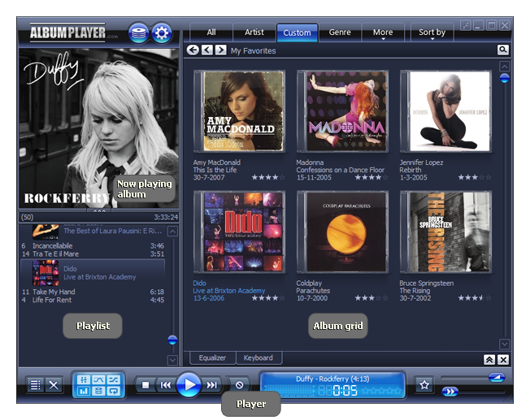530x420 pixels.
Task: Toggle spectrum bars visualizer option
Action: click(83, 391)
